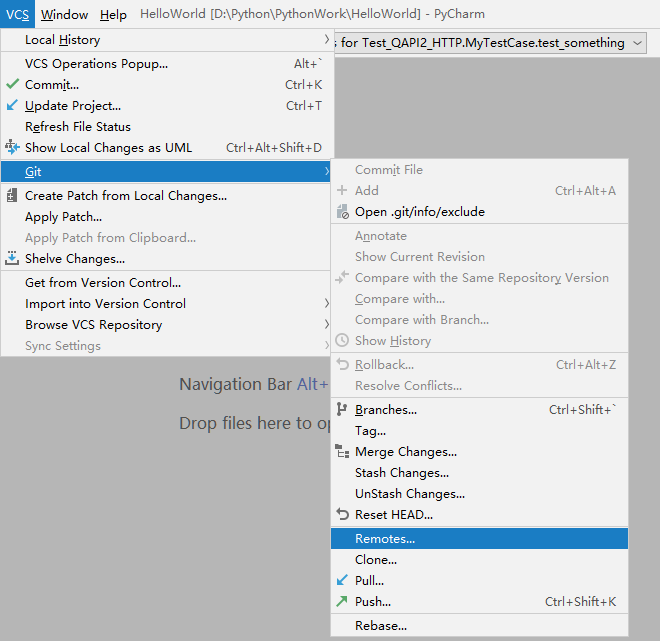
Task: Select Show History entry
Action: (479, 340)
